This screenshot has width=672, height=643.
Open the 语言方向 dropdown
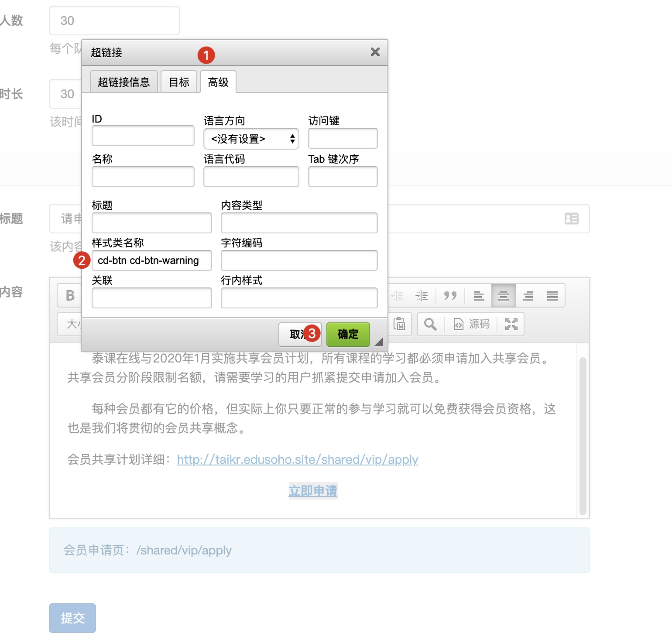point(251,139)
